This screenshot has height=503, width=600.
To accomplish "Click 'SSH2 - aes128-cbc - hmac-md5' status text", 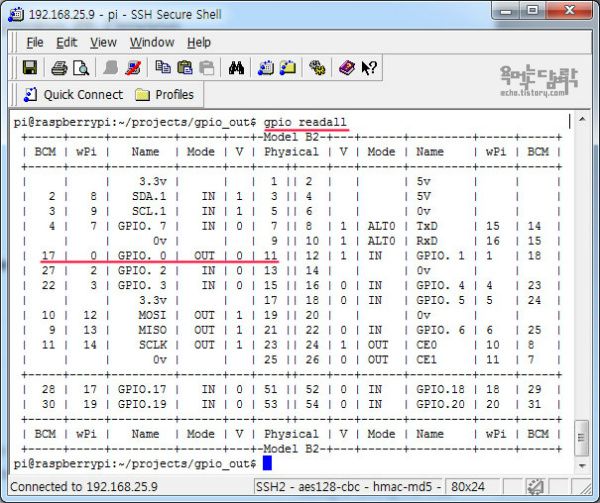I will 344,487.
